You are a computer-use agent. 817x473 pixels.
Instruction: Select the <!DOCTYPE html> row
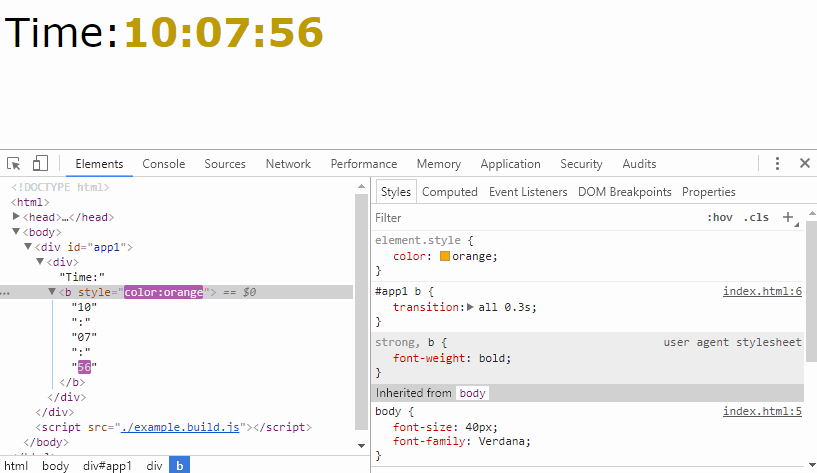tap(60, 187)
